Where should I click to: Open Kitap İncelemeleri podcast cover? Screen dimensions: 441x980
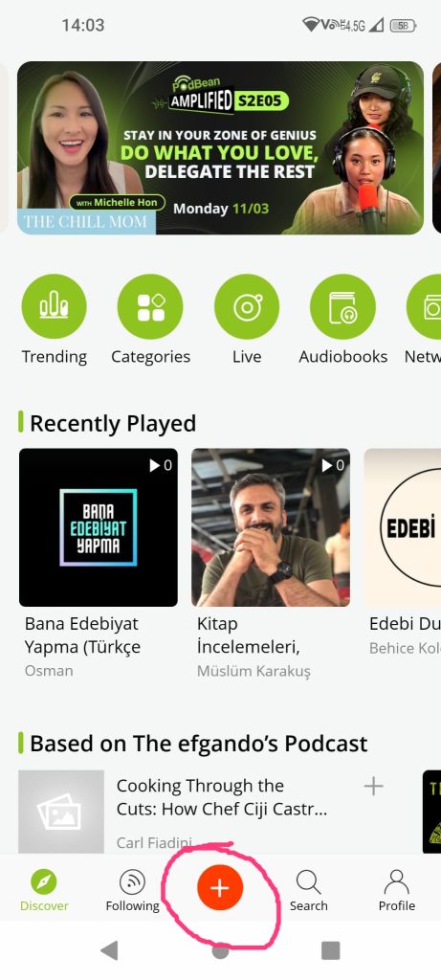coord(271,527)
